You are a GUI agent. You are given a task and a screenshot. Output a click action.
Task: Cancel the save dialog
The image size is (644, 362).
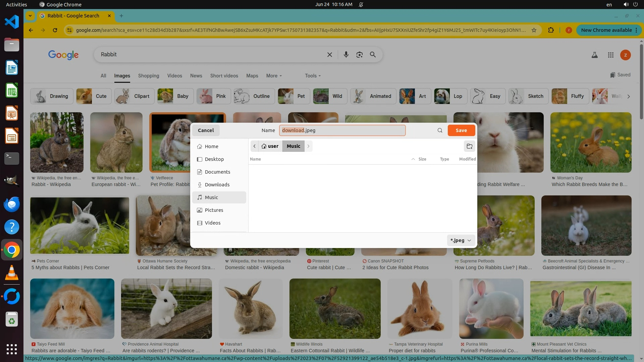tap(206, 130)
